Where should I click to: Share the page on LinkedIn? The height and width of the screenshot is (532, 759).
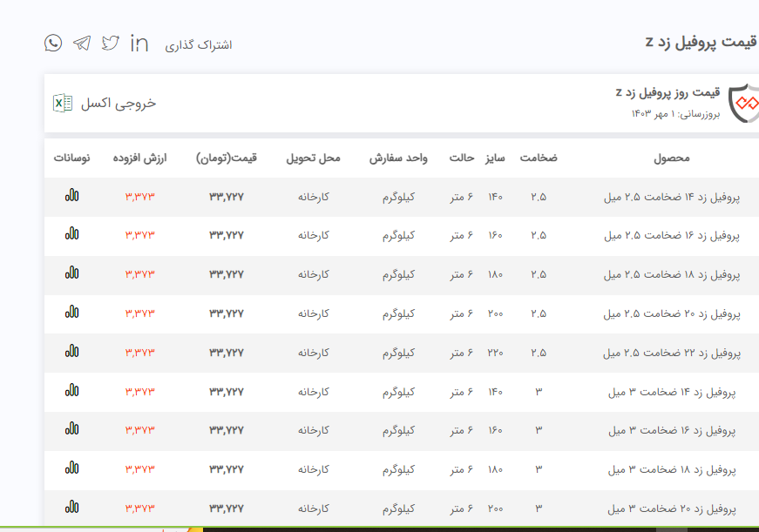[x=139, y=43]
